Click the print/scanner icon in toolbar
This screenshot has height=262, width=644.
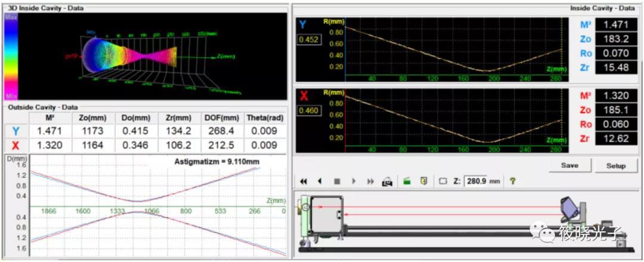click(387, 181)
